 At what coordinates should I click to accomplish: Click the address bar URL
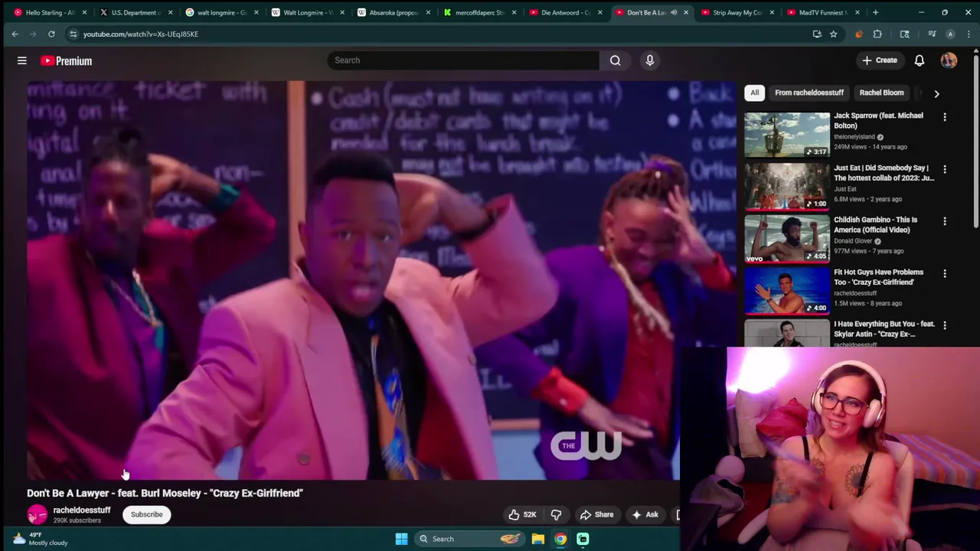pos(141,34)
